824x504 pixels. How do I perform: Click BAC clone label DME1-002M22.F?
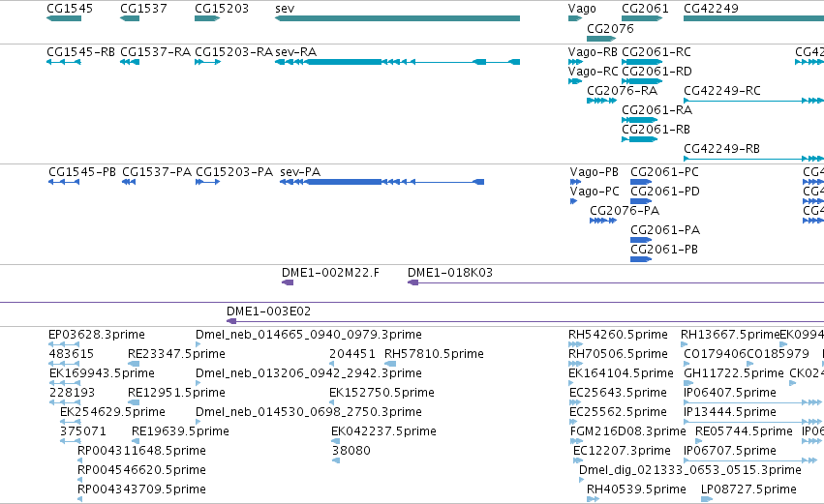tap(330, 273)
